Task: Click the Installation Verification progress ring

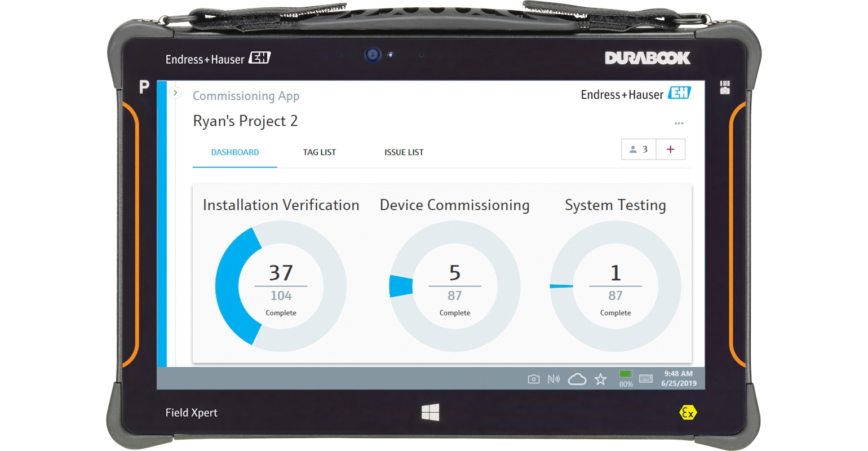Action: 281,286
